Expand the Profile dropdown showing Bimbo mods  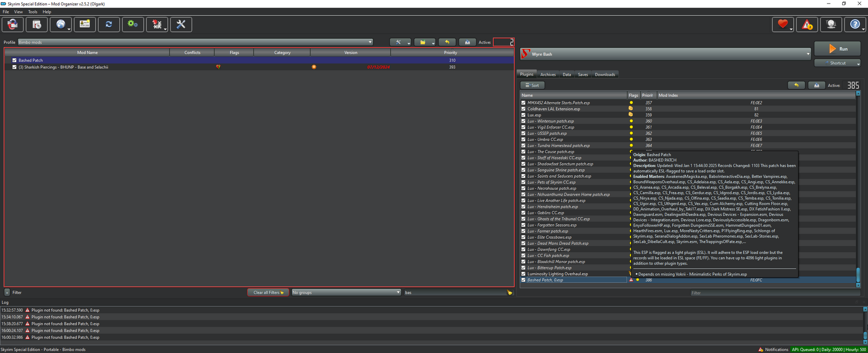195,42
